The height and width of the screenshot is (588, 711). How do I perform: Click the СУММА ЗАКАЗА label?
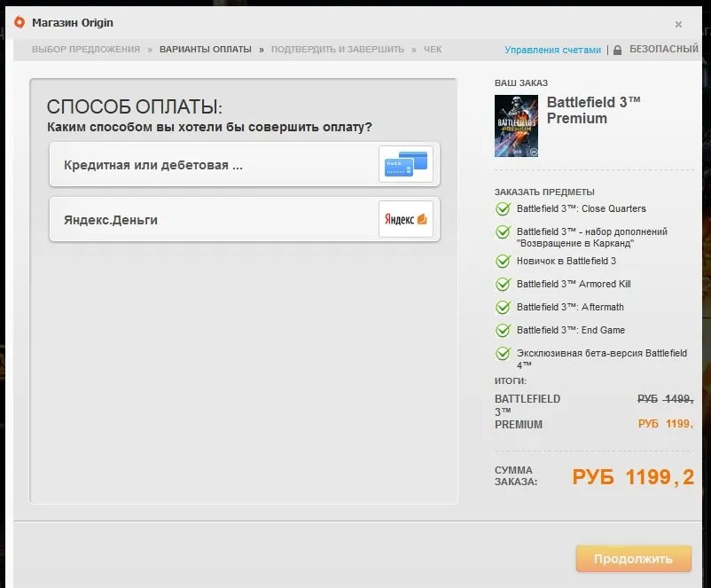pos(516,476)
